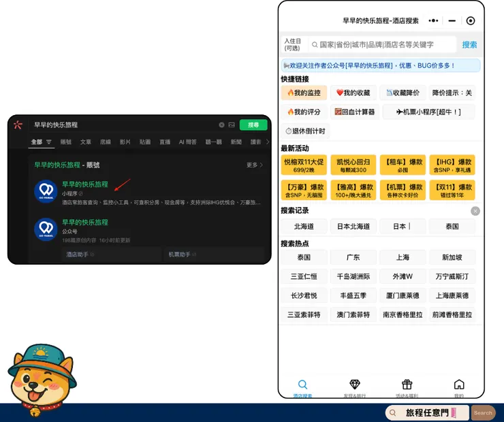Viewport: 504px width, 422px height.
Task: Click 更多 to see more accounts
Action: pyautogui.click(x=254, y=165)
